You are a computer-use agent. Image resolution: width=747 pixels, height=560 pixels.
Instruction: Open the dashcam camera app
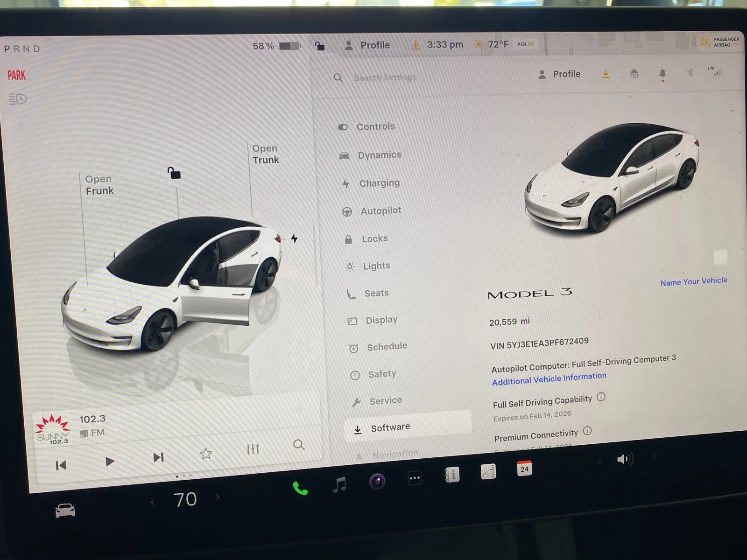pyautogui.click(x=377, y=481)
